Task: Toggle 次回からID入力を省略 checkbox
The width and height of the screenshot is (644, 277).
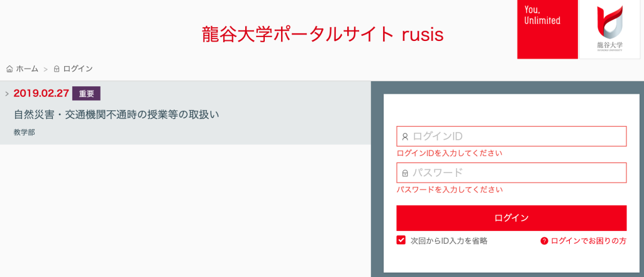Action: point(401,240)
